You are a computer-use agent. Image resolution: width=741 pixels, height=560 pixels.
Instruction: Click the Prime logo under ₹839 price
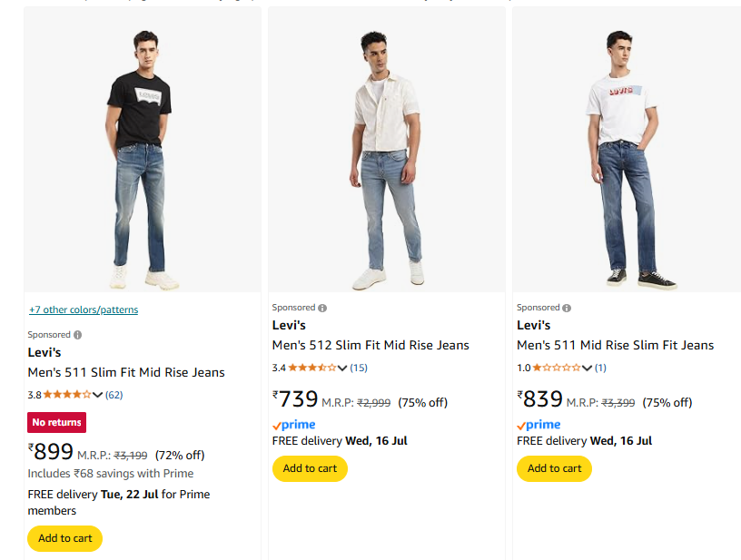click(538, 425)
